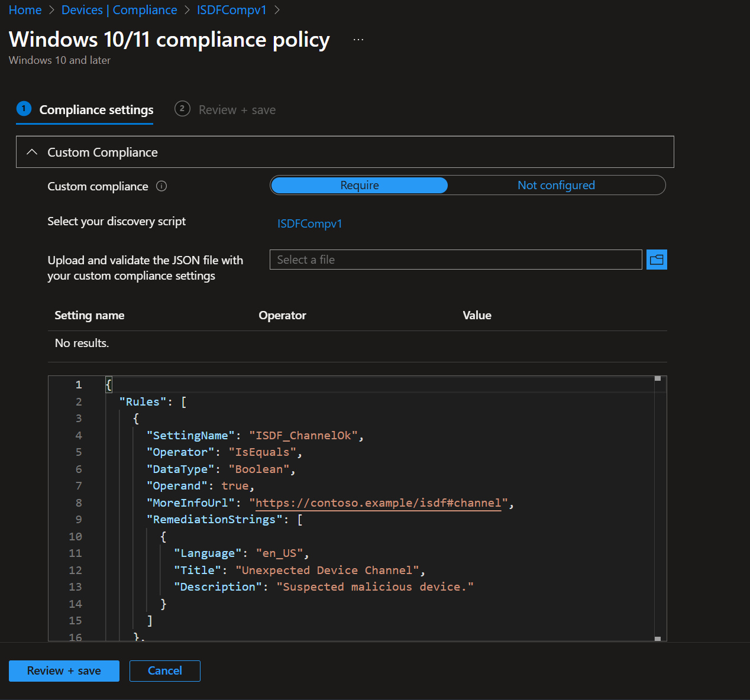The width and height of the screenshot is (750, 700).
Task: Click the first line opening brace
Action: pos(109,385)
